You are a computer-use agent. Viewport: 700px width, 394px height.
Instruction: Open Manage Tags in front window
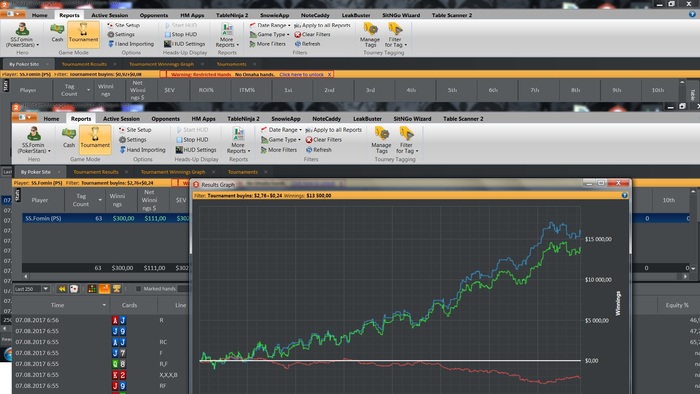(x=382, y=140)
